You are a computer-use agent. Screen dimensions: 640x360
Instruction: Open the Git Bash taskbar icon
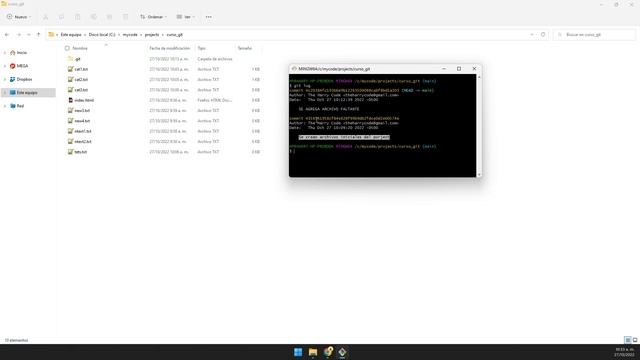pyautogui.click(x=342, y=352)
